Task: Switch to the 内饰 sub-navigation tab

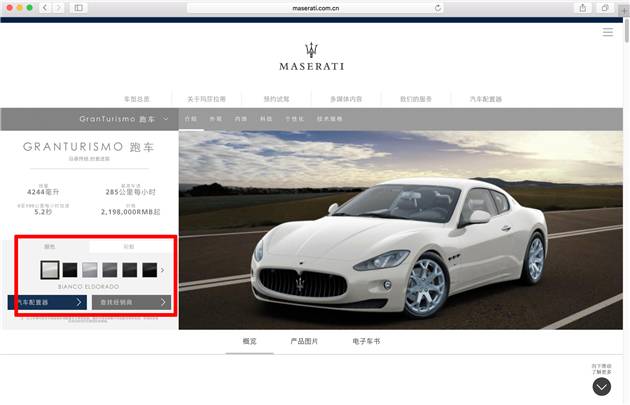Action: click(241, 119)
